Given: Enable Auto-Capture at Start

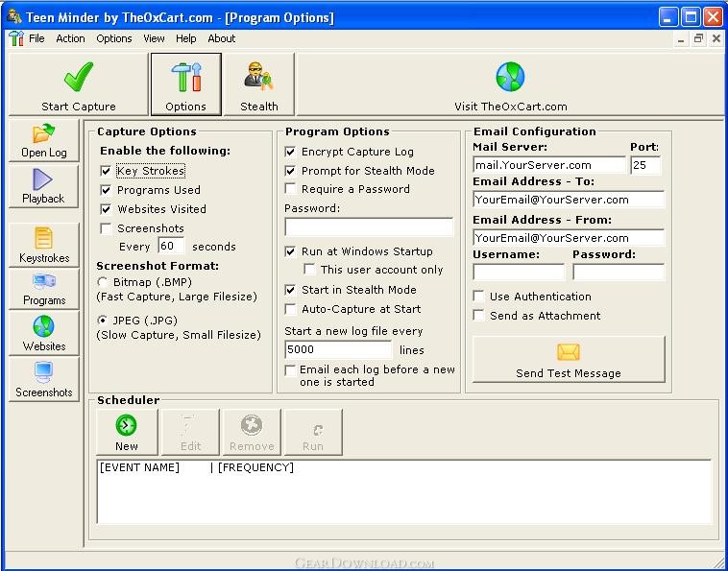Looking at the screenshot, I should point(291,309).
